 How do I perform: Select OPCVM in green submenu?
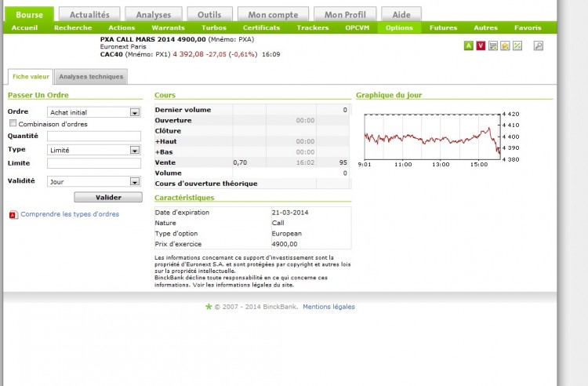pos(358,27)
